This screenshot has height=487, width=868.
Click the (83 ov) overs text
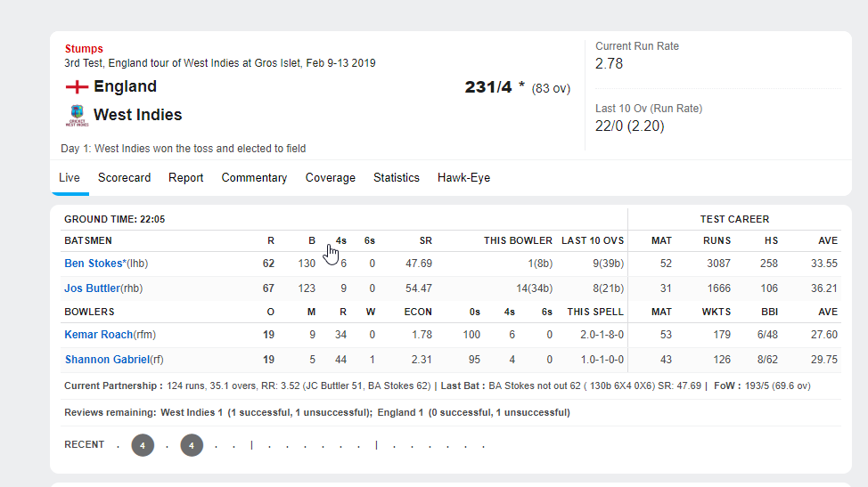551,88
